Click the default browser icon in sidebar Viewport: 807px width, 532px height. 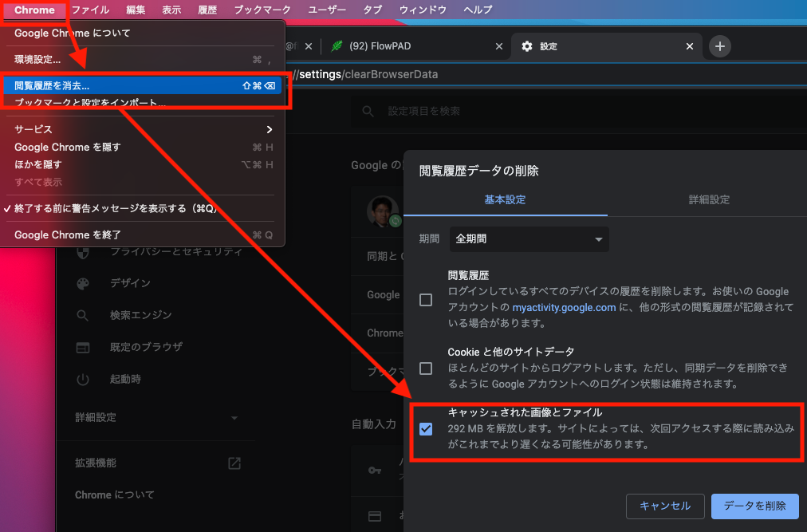point(83,347)
